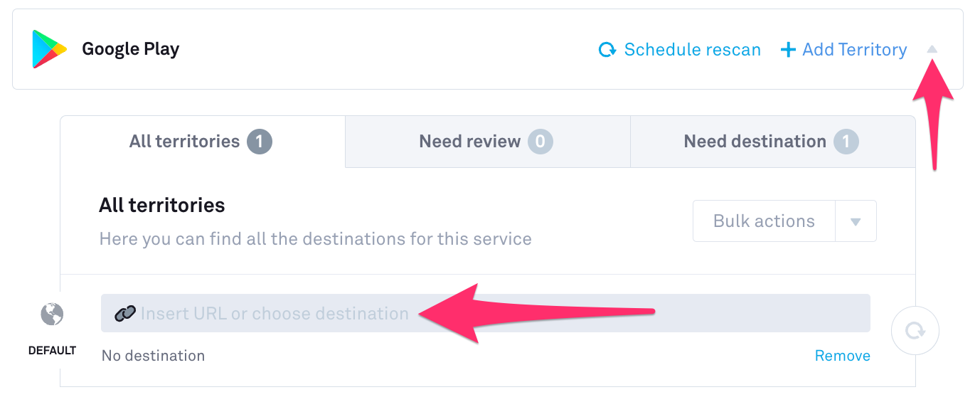The height and width of the screenshot is (407, 980).
Task: Click the DEFAULT territory label
Action: (x=52, y=351)
